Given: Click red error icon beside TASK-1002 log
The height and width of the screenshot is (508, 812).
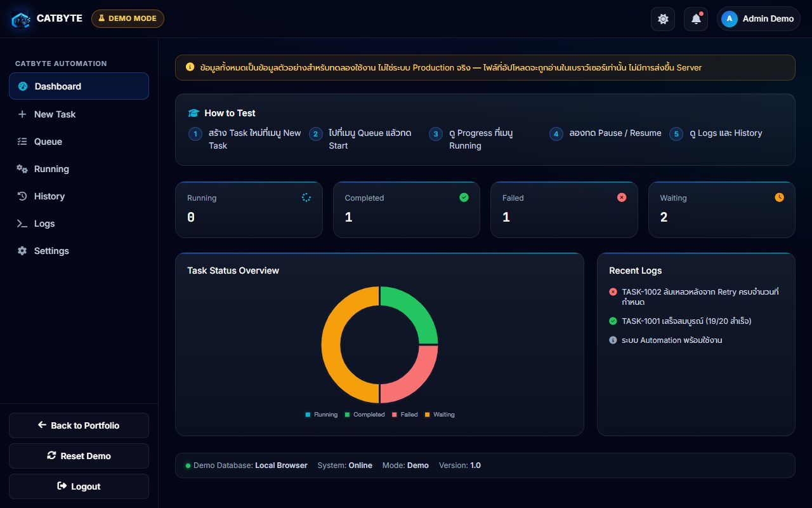Looking at the screenshot, I should point(613,292).
